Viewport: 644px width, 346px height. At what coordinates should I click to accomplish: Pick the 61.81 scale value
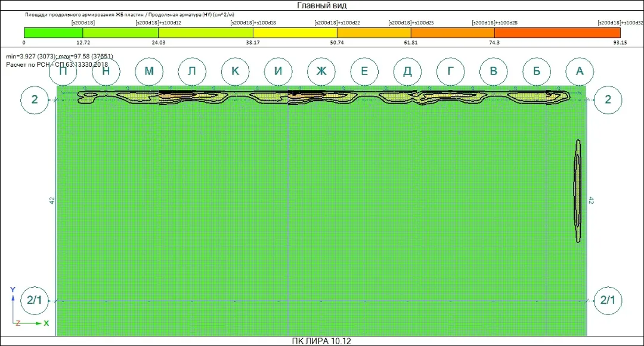pyautogui.click(x=411, y=43)
